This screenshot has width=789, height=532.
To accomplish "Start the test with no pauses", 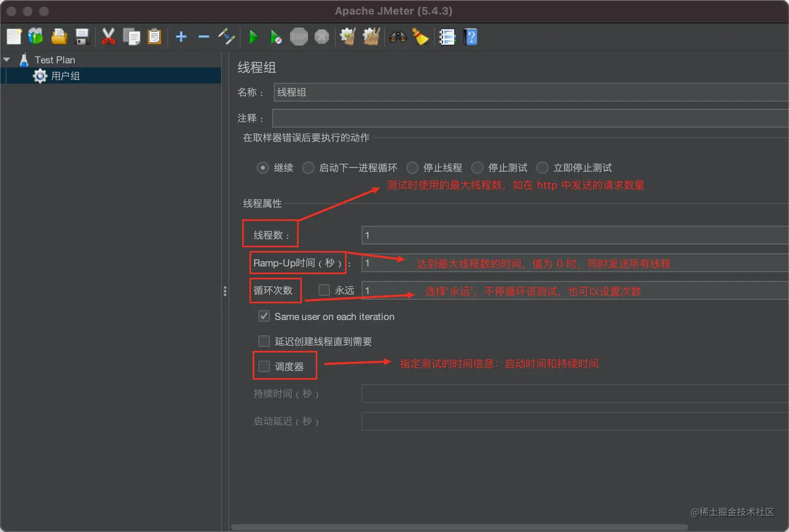I will click(x=276, y=37).
